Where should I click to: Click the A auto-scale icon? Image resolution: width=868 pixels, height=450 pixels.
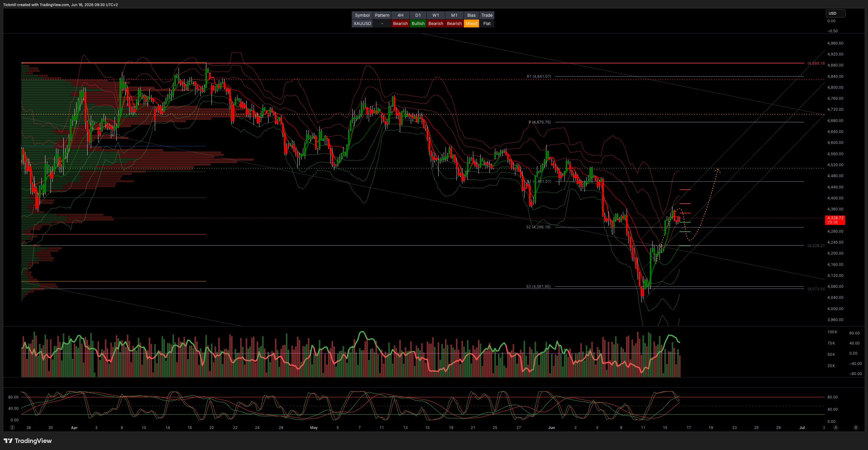coord(836,427)
